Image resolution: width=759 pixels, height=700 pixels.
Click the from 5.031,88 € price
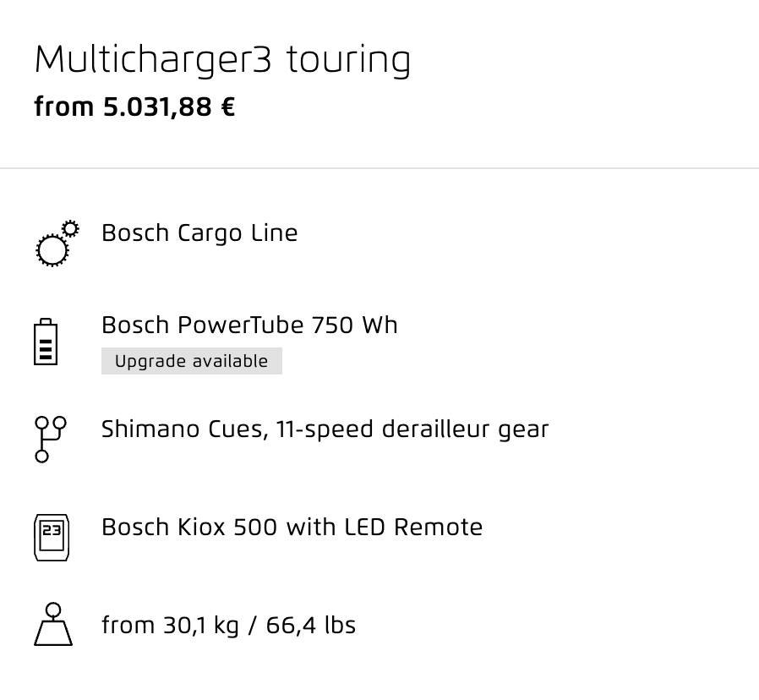(134, 107)
